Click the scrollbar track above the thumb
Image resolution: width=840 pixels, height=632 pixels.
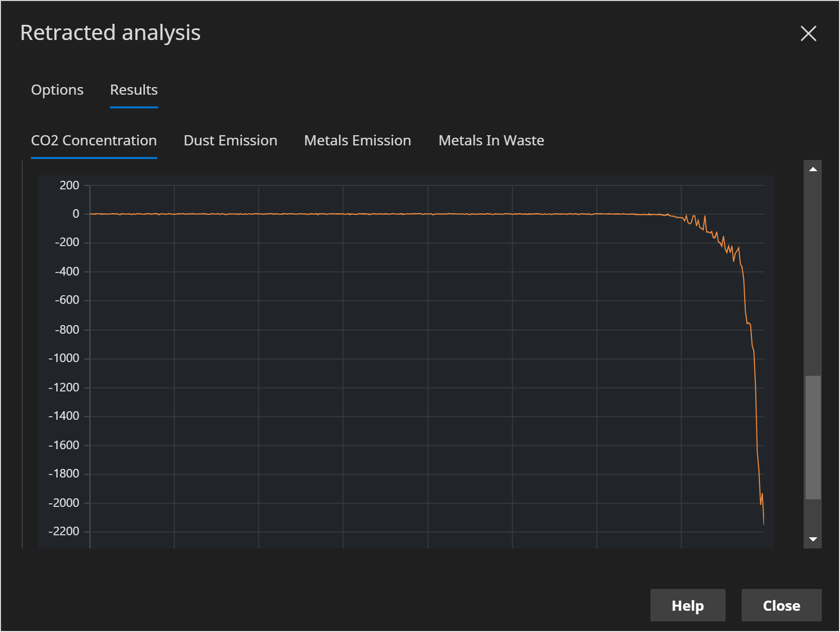tap(813, 273)
